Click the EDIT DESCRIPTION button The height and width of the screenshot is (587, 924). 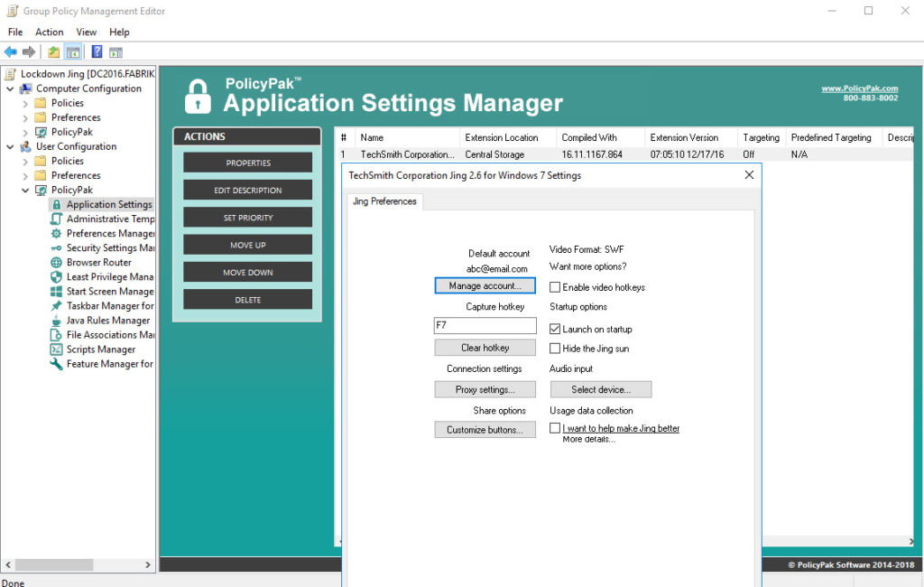tap(247, 190)
